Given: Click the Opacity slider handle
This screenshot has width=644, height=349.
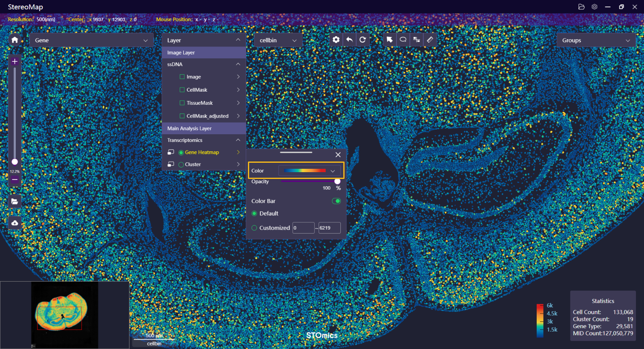Looking at the screenshot, I should click(337, 182).
